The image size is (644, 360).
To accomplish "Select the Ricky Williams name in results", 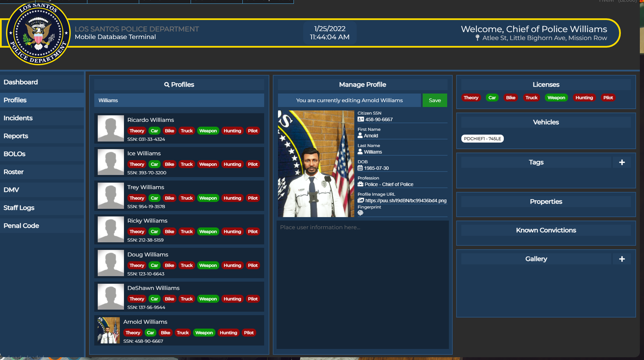I will (147, 221).
